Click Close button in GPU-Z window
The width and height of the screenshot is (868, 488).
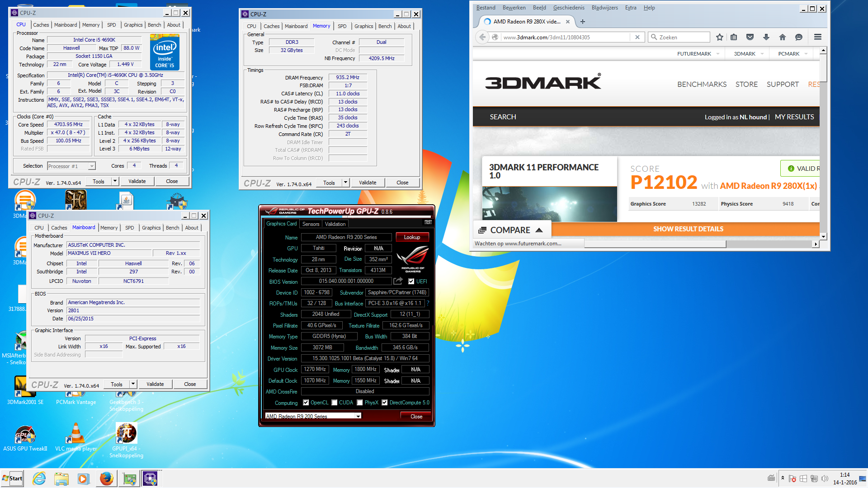tap(416, 416)
